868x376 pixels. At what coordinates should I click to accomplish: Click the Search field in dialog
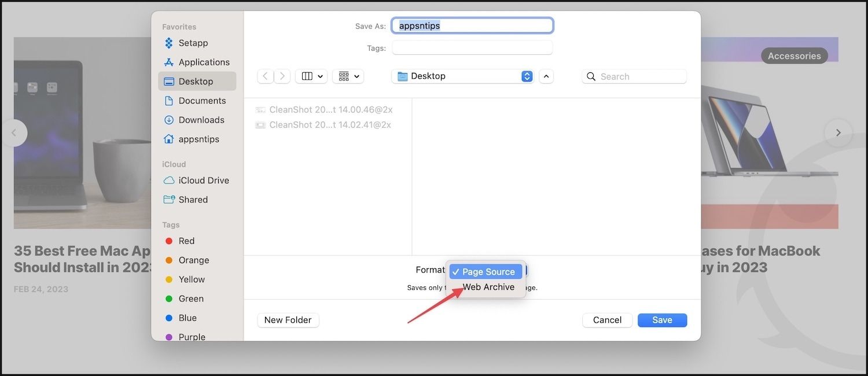coord(639,76)
